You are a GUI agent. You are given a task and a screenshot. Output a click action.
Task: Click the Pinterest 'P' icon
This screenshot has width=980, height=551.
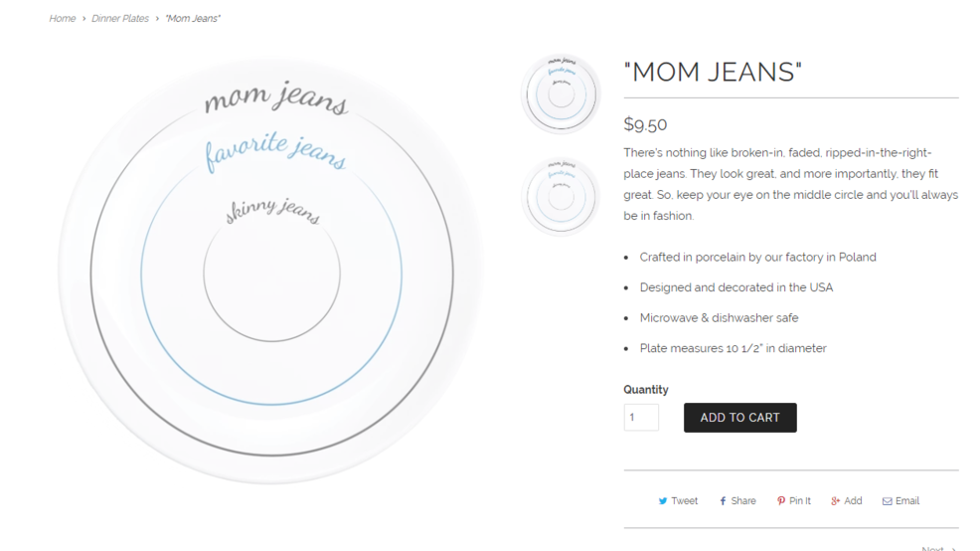781,501
